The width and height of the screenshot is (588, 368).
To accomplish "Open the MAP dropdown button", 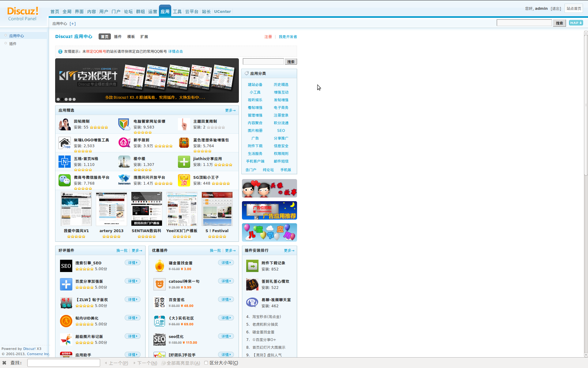I will click(576, 23).
